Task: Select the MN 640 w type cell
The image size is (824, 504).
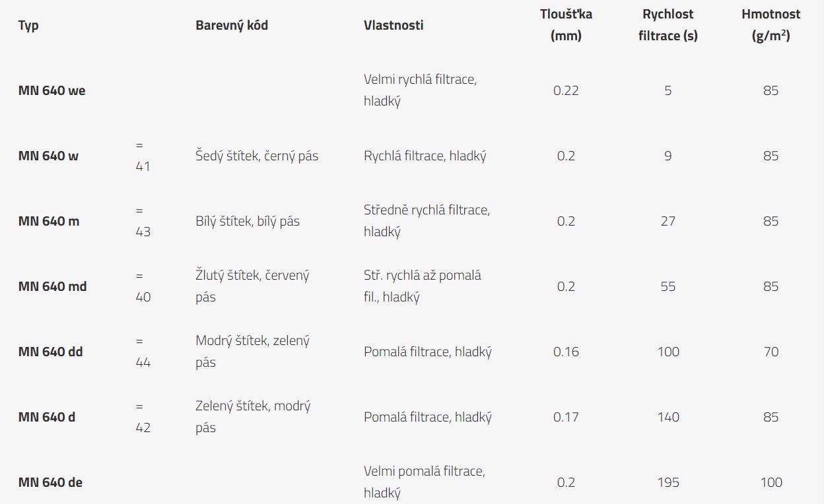Action: coord(48,156)
